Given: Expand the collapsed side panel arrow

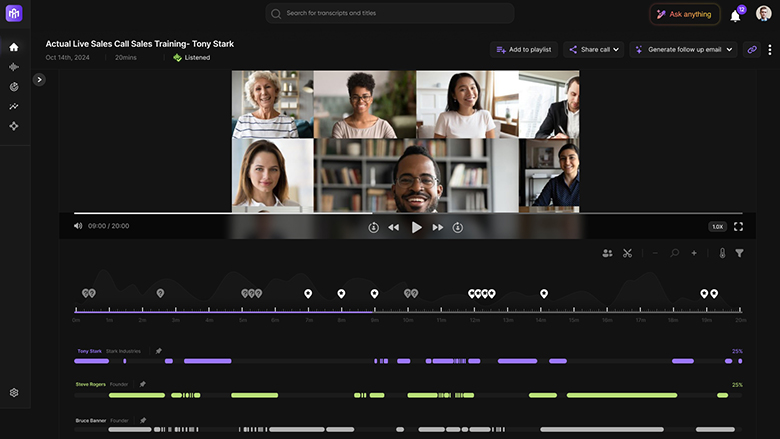Looking at the screenshot, I should [39, 80].
